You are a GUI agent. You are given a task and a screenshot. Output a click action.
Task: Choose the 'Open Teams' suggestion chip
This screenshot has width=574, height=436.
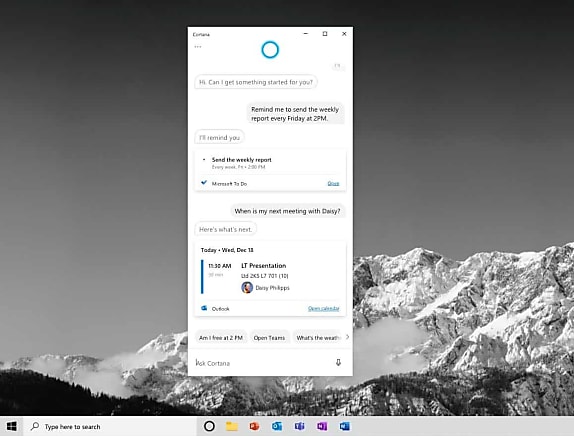269,338
